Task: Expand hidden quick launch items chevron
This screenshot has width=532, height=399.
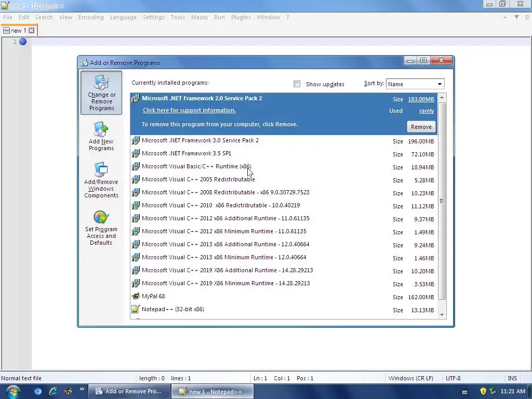Action: coord(82,389)
